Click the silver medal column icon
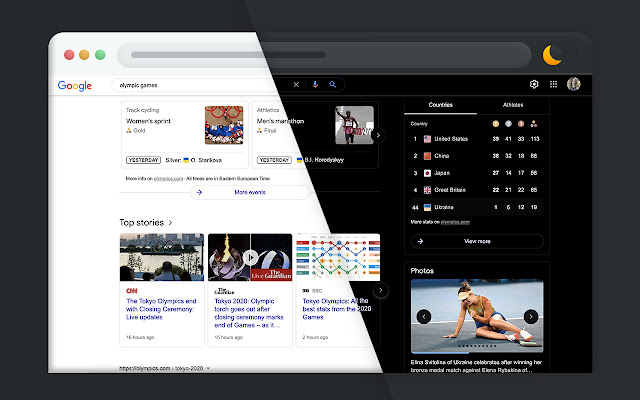The height and width of the screenshot is (400, 640). [x=508, y=124]
